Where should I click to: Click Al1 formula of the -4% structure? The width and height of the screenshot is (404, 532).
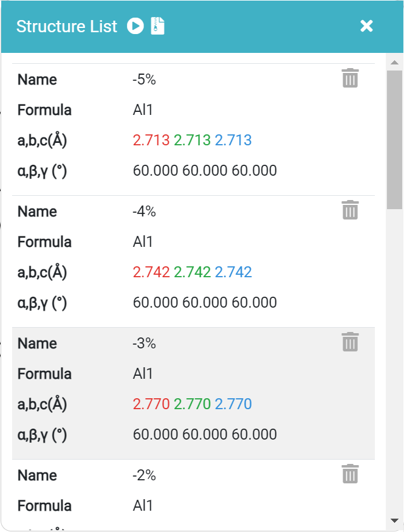pos(143,242)
